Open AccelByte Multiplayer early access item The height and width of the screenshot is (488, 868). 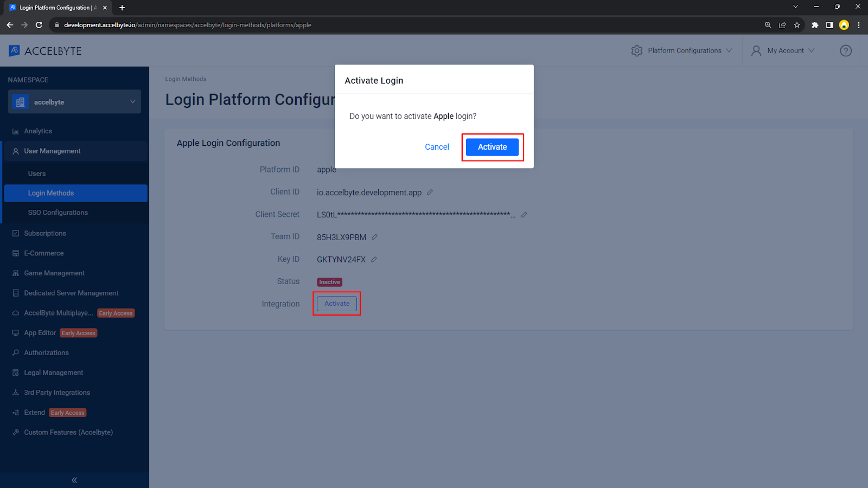[x=74, y=313]
